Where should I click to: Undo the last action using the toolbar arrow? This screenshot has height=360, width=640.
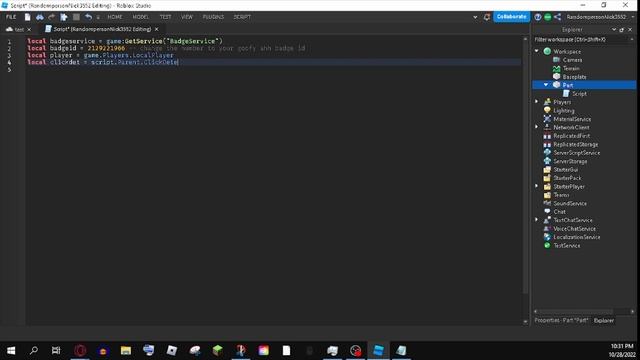pyautogui.click(x=88, y=17)
